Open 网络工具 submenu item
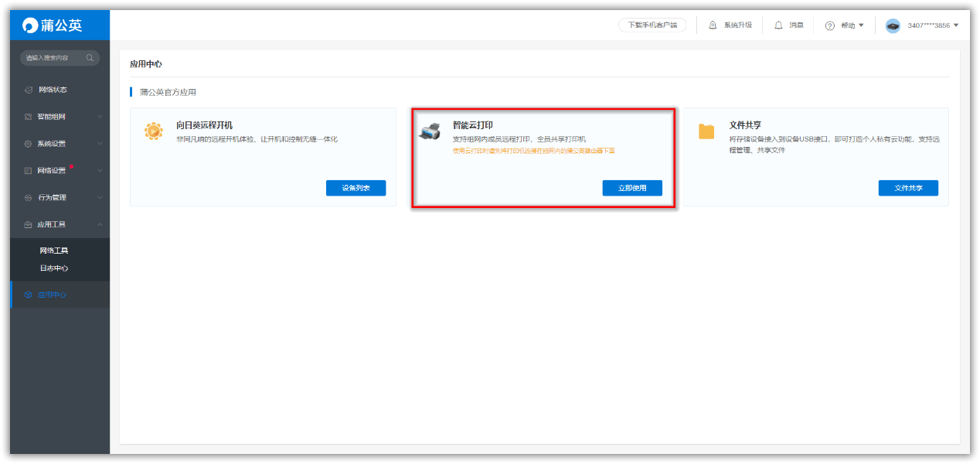The height and width of the screenshot is (464, 980). coord(54,251)
